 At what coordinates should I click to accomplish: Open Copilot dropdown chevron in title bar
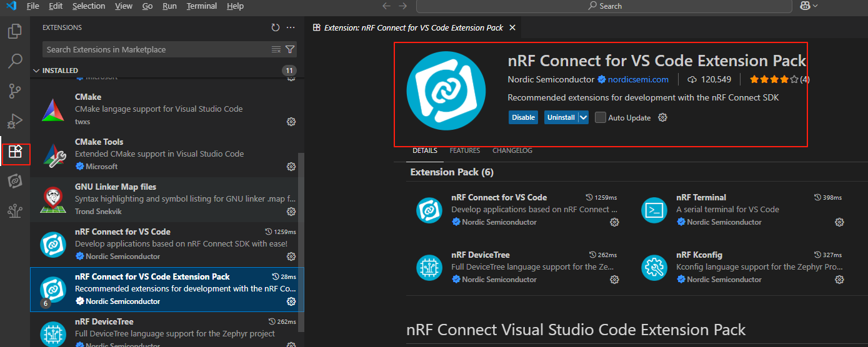click(815, 6)
